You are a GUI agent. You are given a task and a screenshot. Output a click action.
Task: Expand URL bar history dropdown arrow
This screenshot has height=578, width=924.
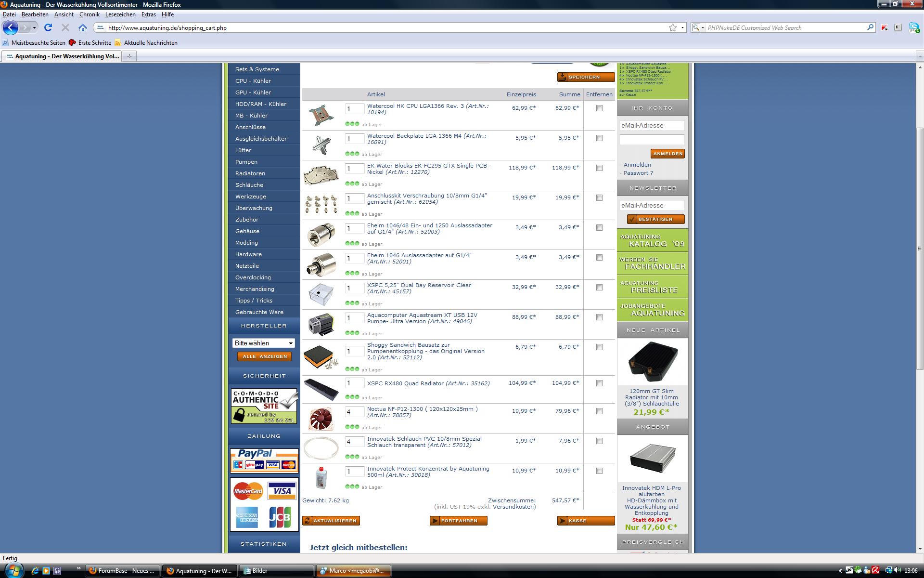[682, 27]
